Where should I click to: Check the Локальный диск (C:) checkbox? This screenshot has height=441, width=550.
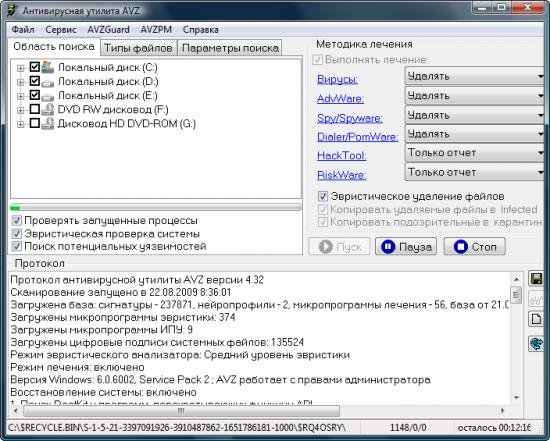tap(34, 67)
